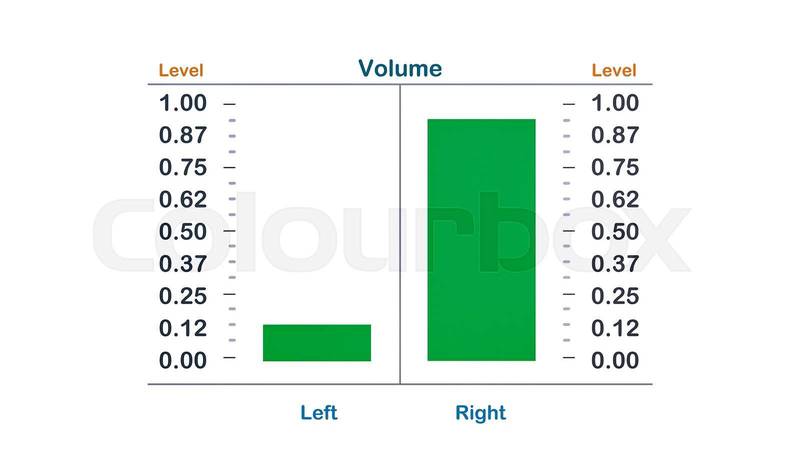This screenshot has height=467, width=800.
Task: Click 0.00 on the right scale
Action: 615,359
